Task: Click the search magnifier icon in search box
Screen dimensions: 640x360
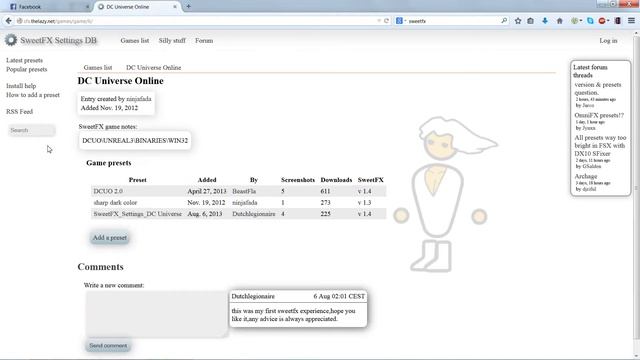Action: point(504,21)
